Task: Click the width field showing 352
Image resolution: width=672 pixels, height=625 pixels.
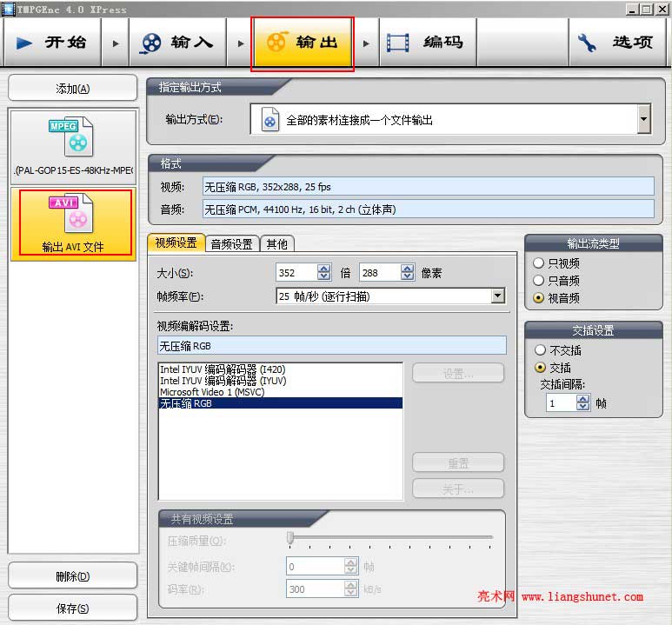Action: coord(297,272)
